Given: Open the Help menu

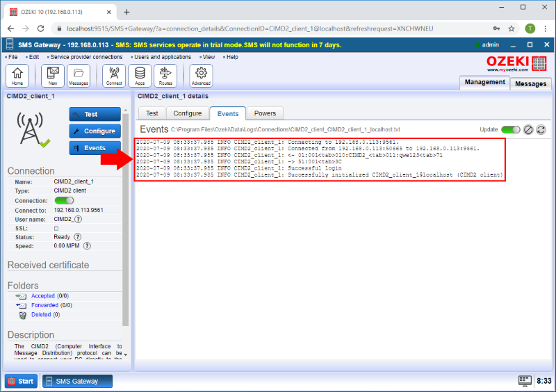Looking at the screenshot, I should (232, 57).
